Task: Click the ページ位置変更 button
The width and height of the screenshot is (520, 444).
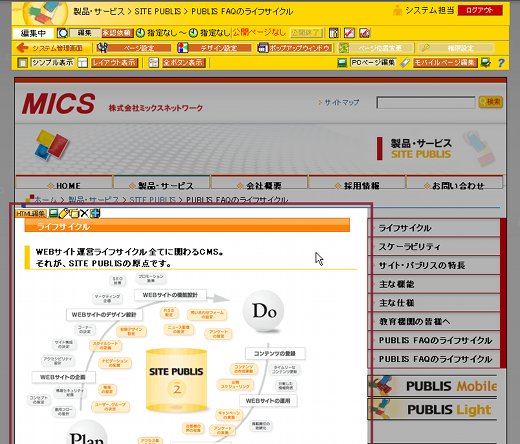Action: [380, 48]
